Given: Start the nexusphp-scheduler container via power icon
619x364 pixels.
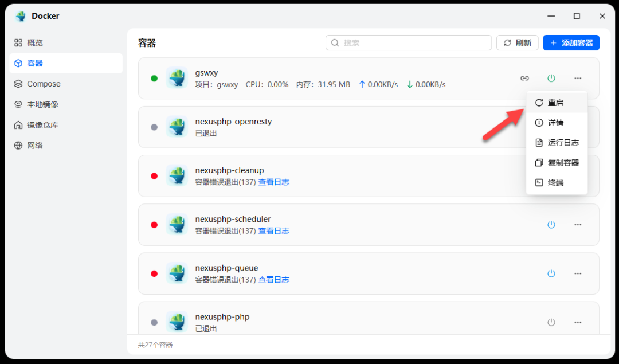Looking at the screenshot, I should (551, 225).
